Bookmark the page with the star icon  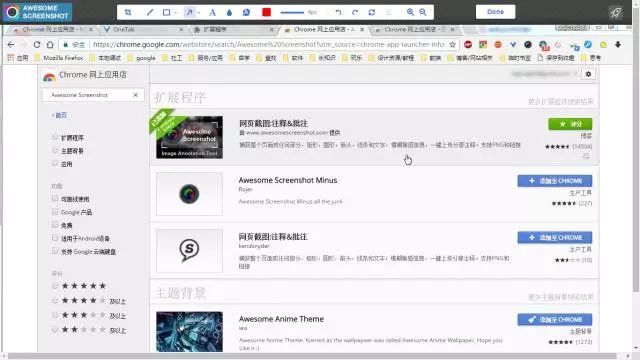click(x=452, y=44)
